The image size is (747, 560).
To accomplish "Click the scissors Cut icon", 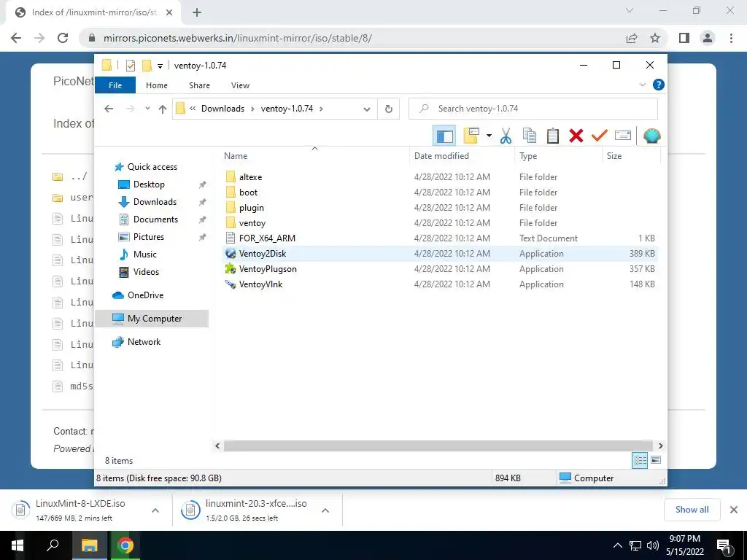I will tap(506, 136).
